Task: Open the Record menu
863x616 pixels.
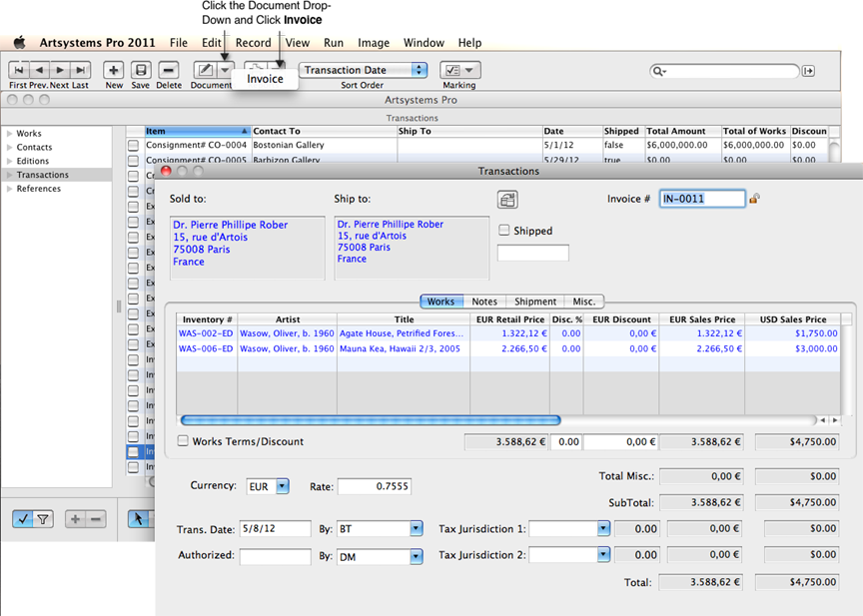Action: 253,43
